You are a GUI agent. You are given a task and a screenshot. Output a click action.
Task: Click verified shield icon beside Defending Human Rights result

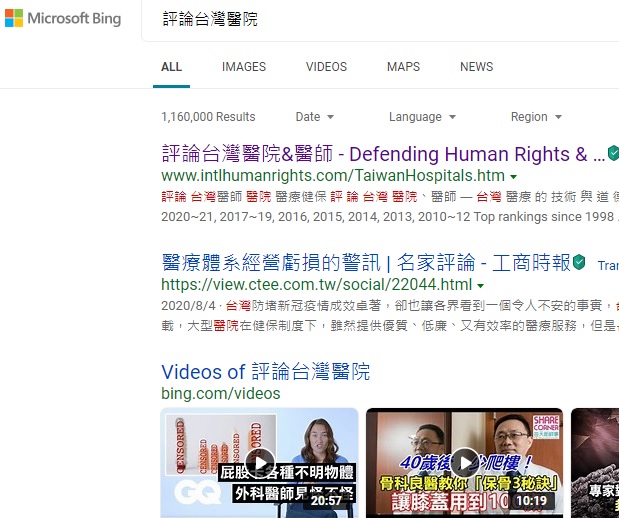coord(613,154)
